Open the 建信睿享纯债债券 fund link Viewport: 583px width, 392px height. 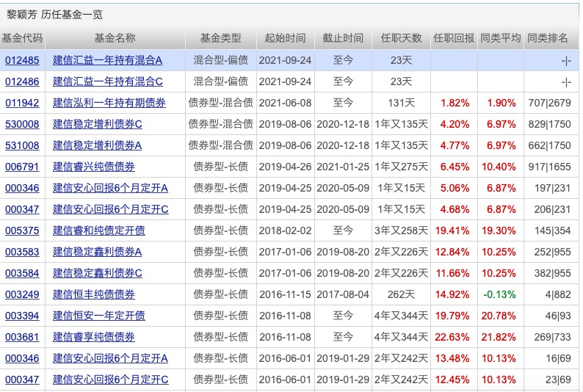tap(94, 337)
